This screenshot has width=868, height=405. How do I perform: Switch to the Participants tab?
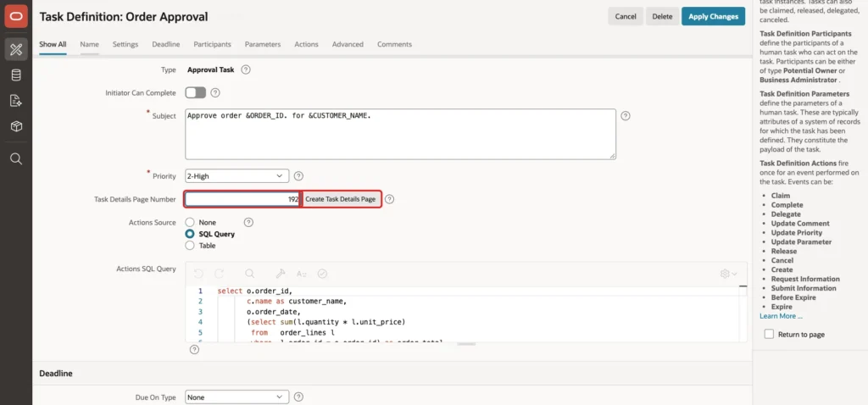tap(213, 44)
